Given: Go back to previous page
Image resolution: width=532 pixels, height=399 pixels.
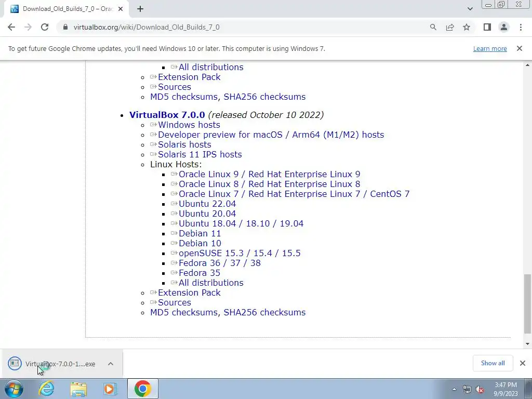Looking at the screenshot, I should [11, 27].
